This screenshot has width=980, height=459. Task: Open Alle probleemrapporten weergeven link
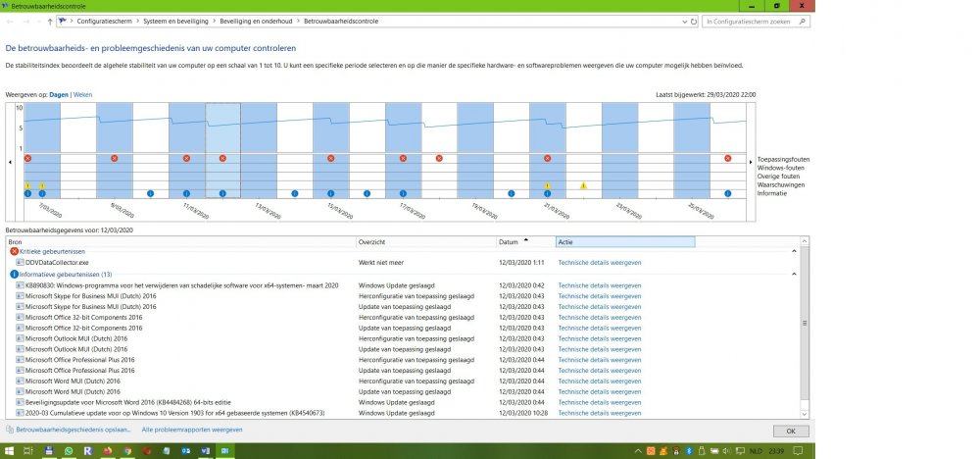tap(192, 430)
